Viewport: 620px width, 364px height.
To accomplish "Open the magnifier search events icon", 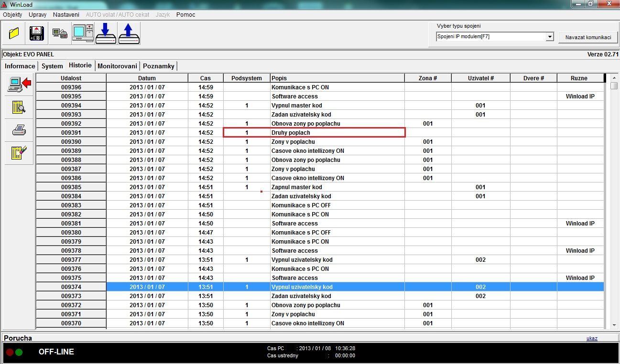I will (19, 107).
